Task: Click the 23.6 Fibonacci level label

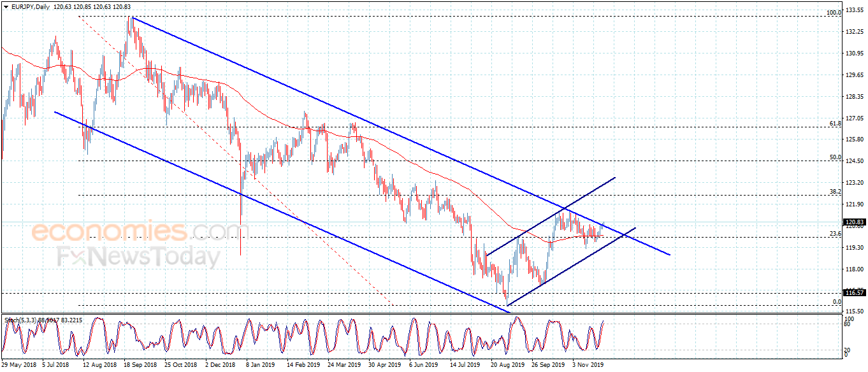Action: [835, 234]
